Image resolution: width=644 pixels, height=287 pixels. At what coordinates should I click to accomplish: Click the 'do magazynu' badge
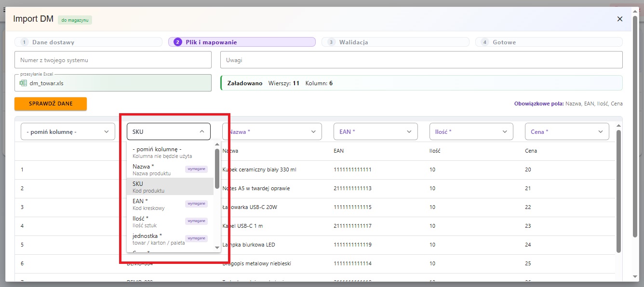pos(75,20)
